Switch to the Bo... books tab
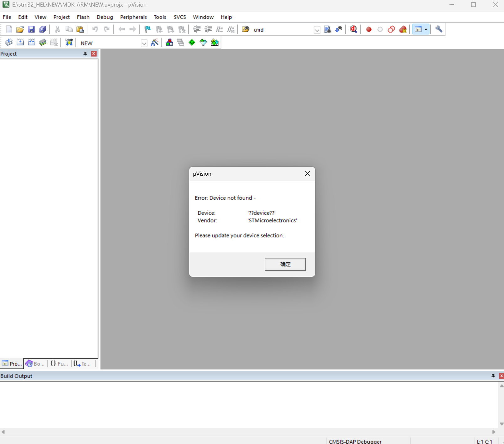 click(35, 364)
